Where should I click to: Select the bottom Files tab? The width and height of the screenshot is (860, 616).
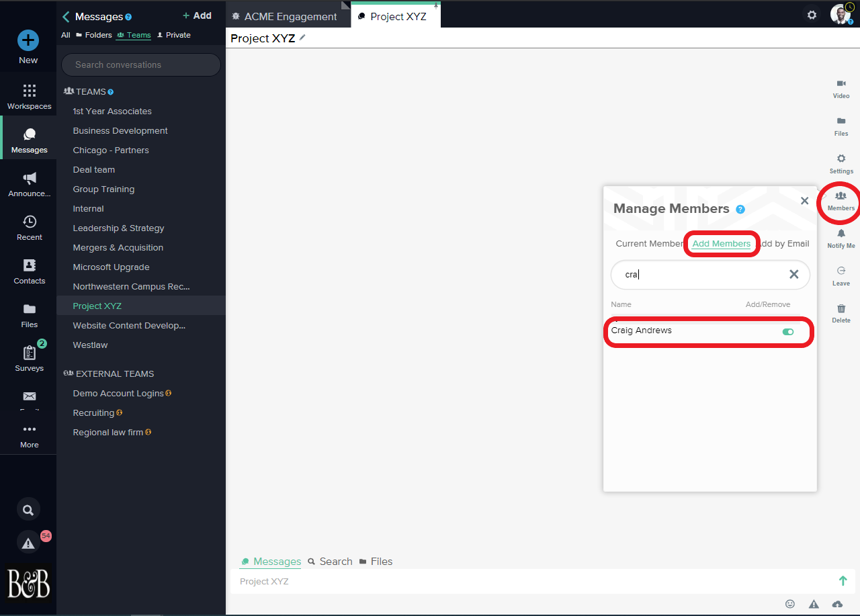tap(376, 562)
